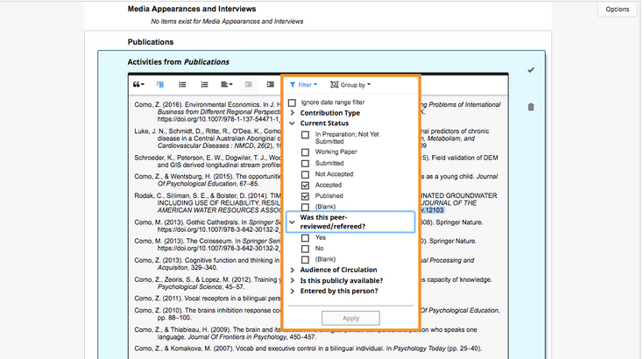644x359 pixels.
Task: Check the (Blank) status checkbox
Action: point(305,208)
